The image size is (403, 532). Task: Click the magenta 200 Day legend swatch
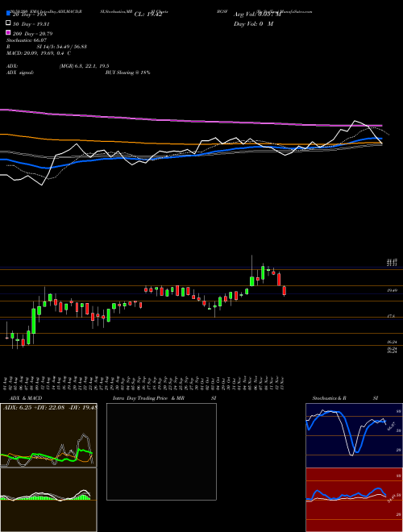[x=9, y=32]
